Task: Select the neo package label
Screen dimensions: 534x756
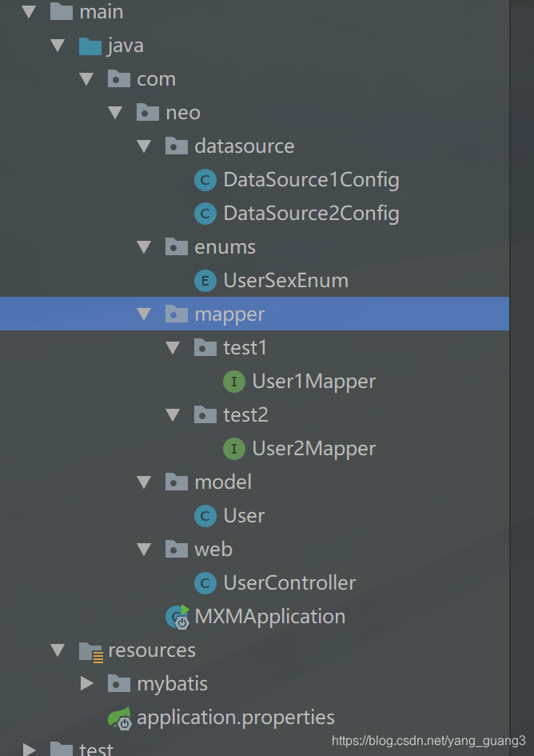Action: (183, 113)
